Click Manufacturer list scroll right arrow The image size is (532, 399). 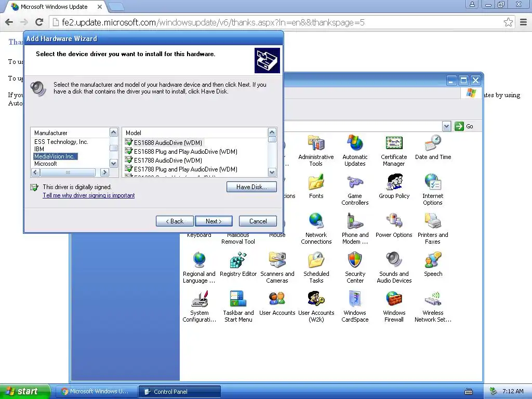tap(104, 172)
